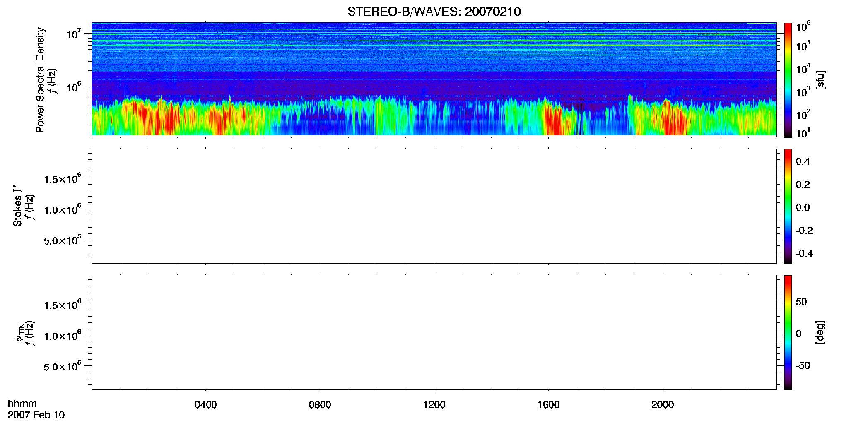868x447 pixels.
Task: Click the phi RTN degrees color bar
Action: (x=788, y=332)
